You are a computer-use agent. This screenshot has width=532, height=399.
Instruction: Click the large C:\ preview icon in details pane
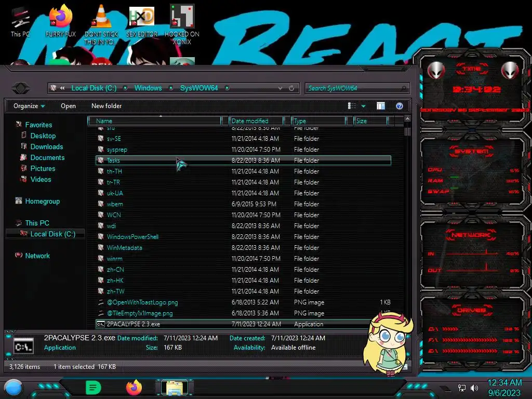pyautogui.click(x=24, y=347)
